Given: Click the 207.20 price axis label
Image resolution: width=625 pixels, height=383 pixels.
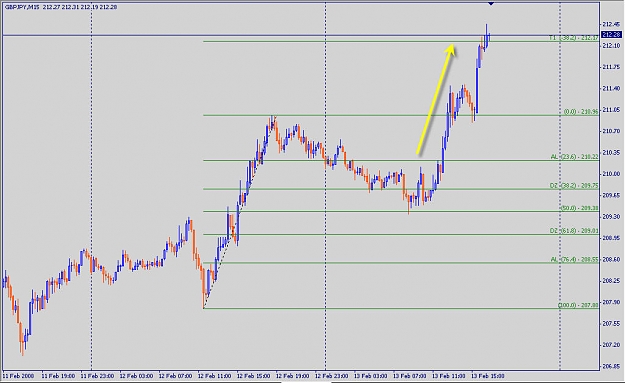Looking at the screenshot, I should pyautogui.click(x=611, y=345).
